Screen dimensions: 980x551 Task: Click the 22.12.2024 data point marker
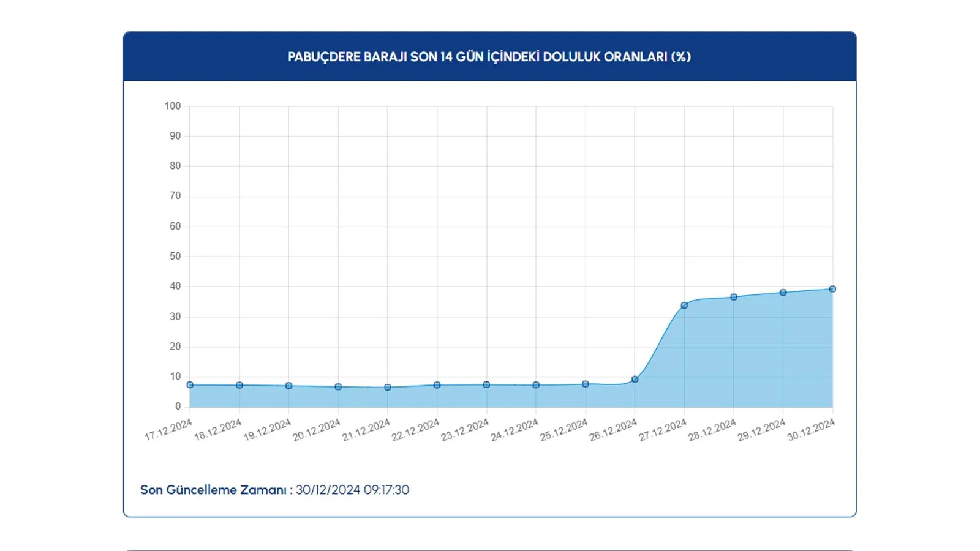(437, 386)
